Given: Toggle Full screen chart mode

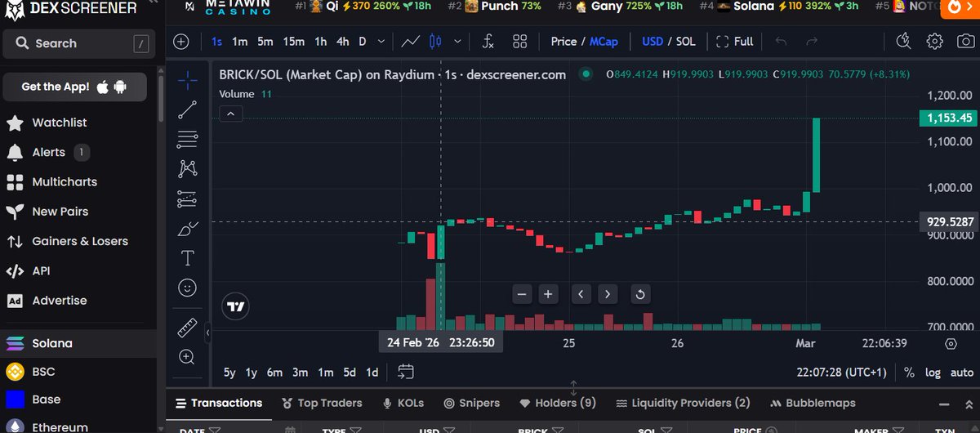Looking at the screenshot, I should tap(734, 41).
